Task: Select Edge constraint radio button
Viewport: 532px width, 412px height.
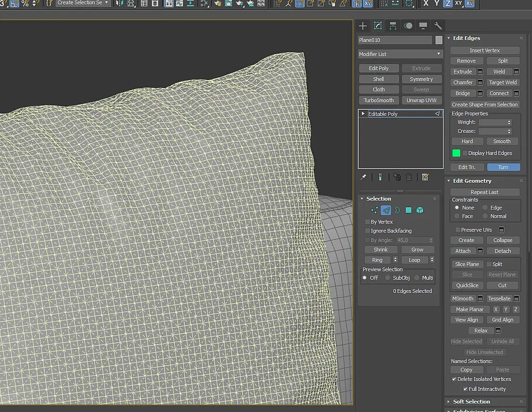Action: pos(485,208)
